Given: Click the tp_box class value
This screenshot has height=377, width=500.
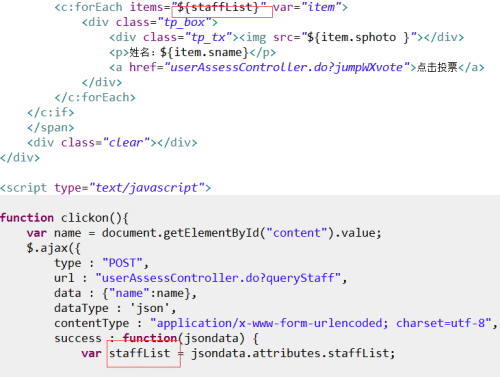Looking at the screenshot, I should coord(184,22).
